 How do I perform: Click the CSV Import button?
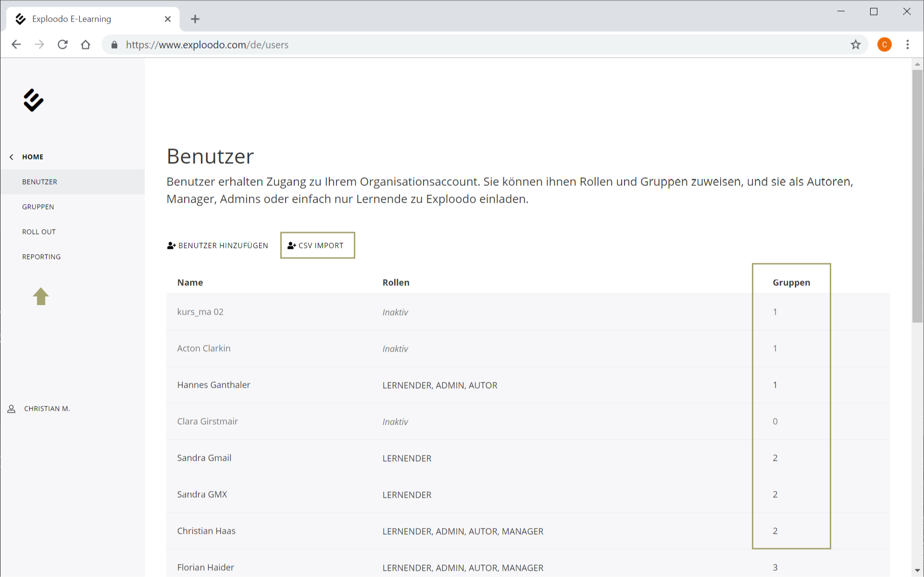(x=317, y=246)
